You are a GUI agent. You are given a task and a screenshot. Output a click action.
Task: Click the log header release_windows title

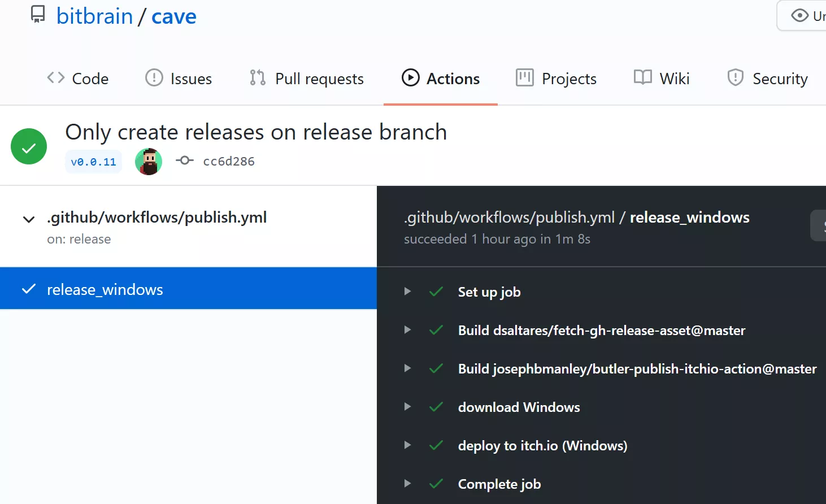point(690,218)
